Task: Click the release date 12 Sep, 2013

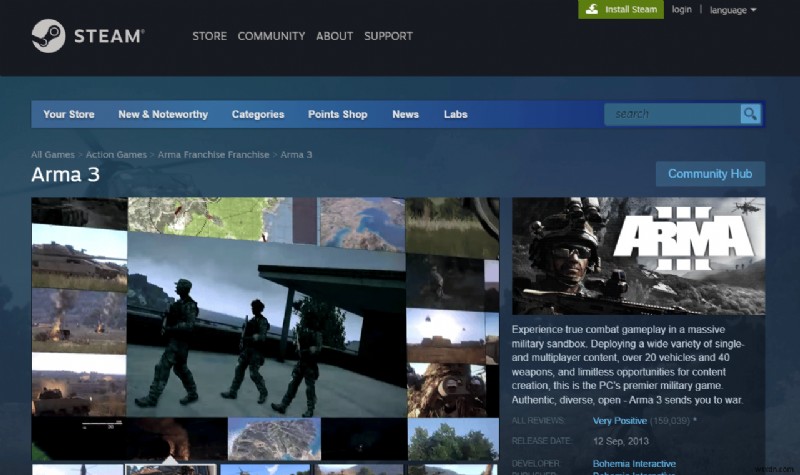Action: (x=621, y=441)
